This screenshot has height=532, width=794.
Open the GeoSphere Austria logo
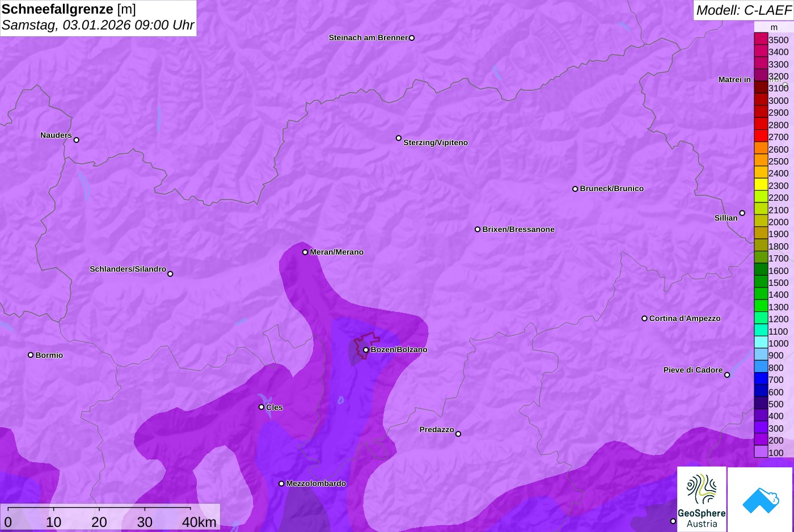(702, 499)
